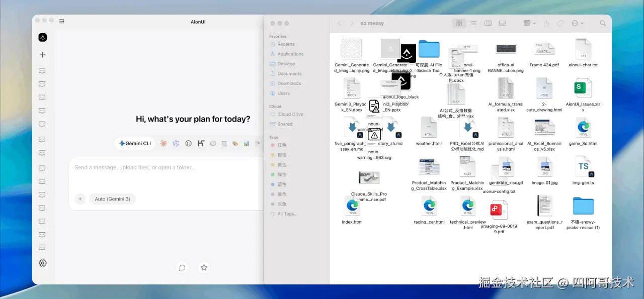Select the AionUi_Issues.xlsx file icon

point(583,88)
